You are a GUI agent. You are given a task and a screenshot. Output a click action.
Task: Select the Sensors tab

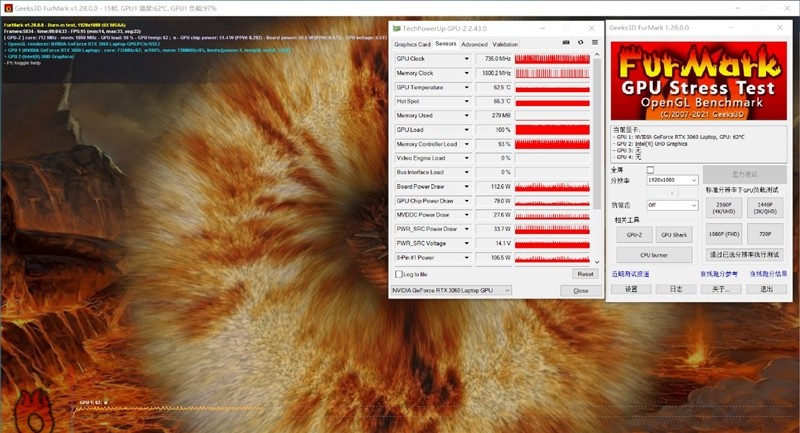pos(445,44)
